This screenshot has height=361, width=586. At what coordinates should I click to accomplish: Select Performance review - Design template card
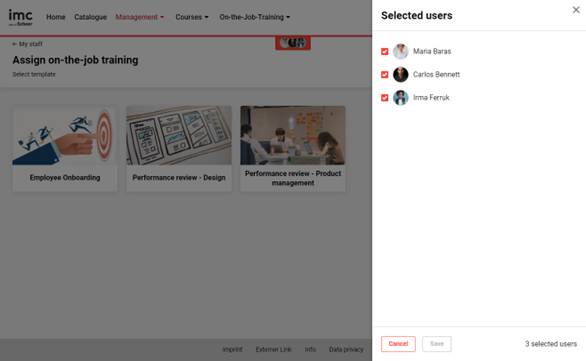(x=179, y=149)
